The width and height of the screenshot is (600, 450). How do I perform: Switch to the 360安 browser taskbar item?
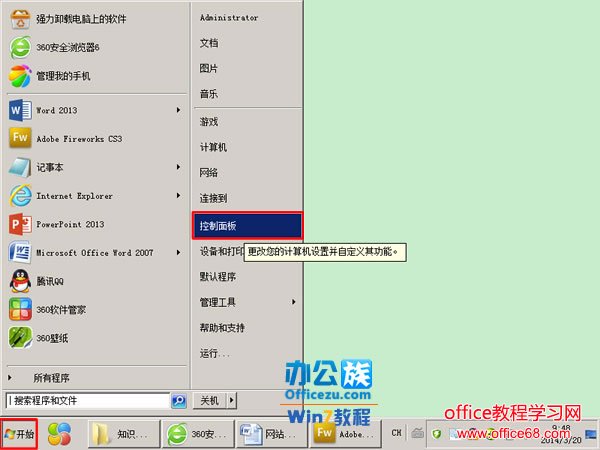click(198, 434)
